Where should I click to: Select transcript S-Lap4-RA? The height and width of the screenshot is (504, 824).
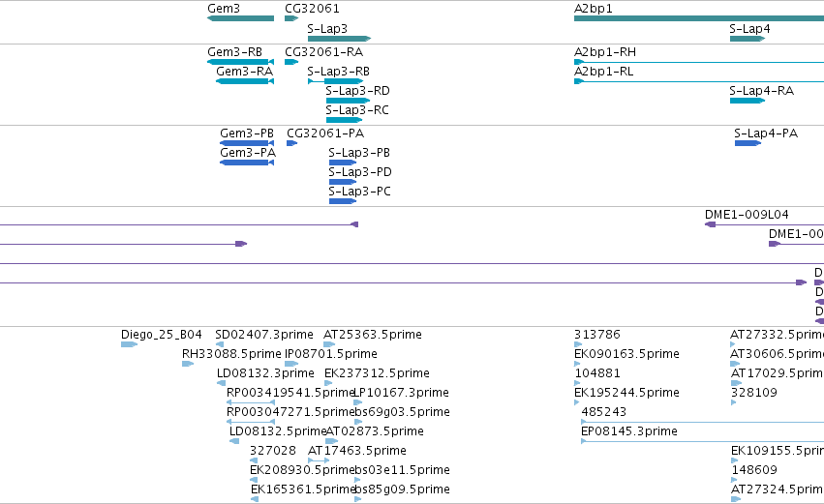tap(761, 91)
